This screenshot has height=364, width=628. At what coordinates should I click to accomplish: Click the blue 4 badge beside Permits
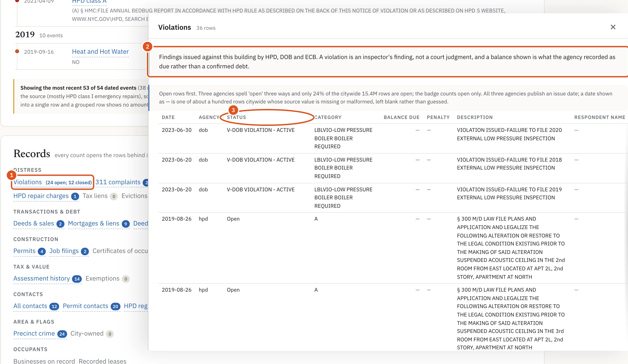[x=42, y=251]
